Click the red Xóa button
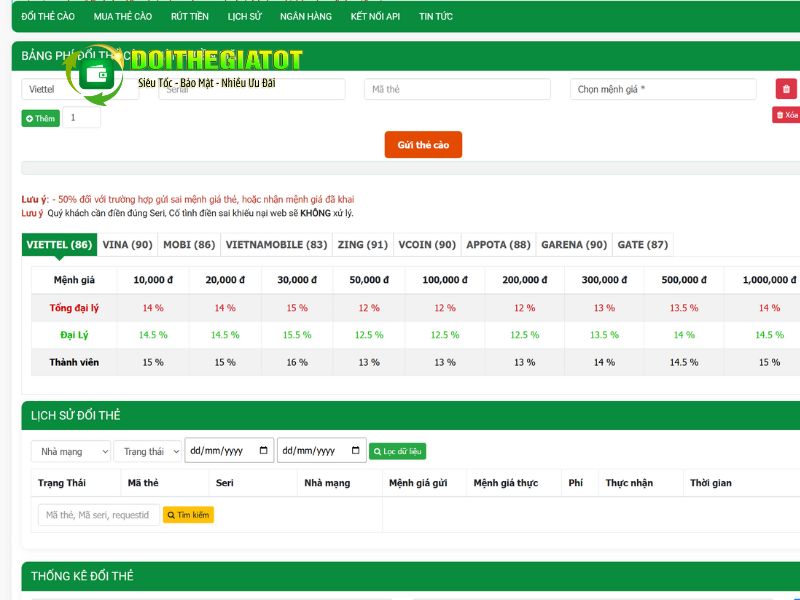The height and width of the screenshot is (600, 800). [786, 115]
